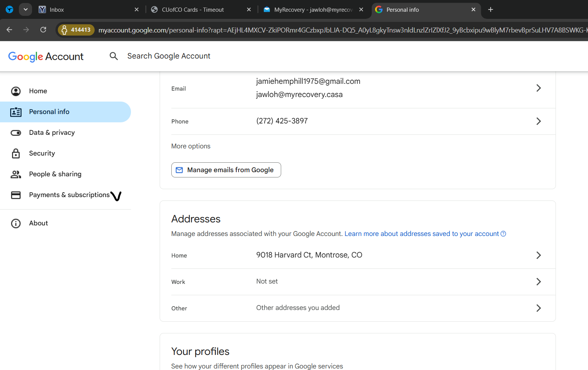Screen dimensions: 588x370
Task: Click the Home sidebar profile icon
Action: (16, 91)
